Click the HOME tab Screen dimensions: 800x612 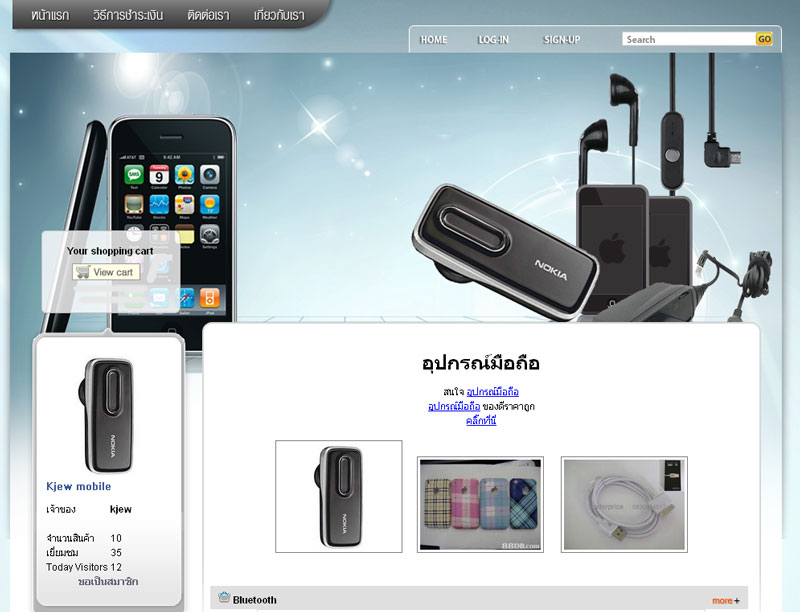433,40
